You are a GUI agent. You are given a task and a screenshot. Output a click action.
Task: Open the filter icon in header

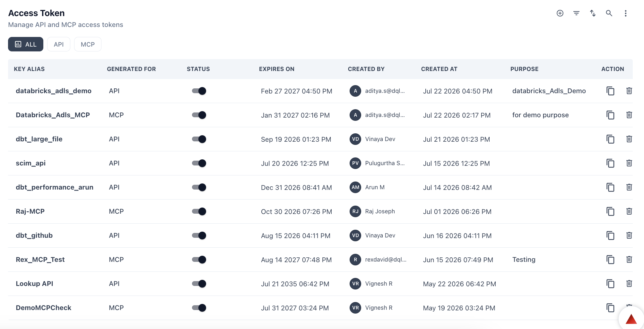pyautogui.click(x=576, y=13)
